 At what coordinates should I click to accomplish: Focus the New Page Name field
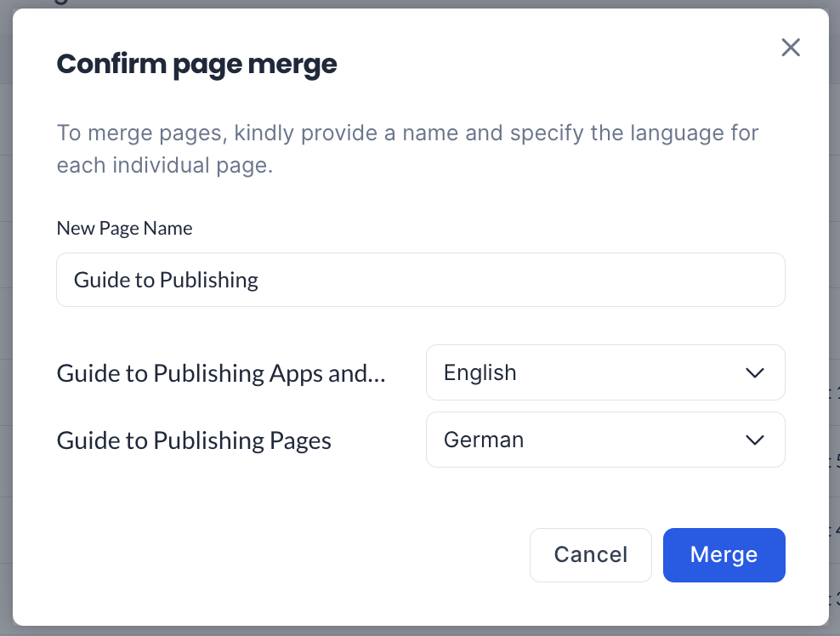[x=421, y=280]
